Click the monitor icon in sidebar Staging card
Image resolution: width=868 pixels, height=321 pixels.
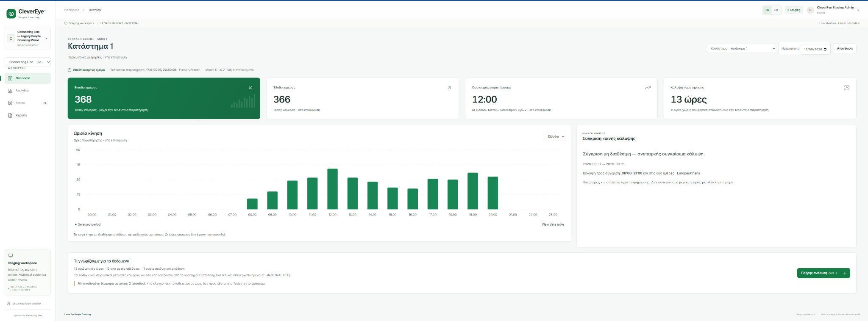(11, 255)
